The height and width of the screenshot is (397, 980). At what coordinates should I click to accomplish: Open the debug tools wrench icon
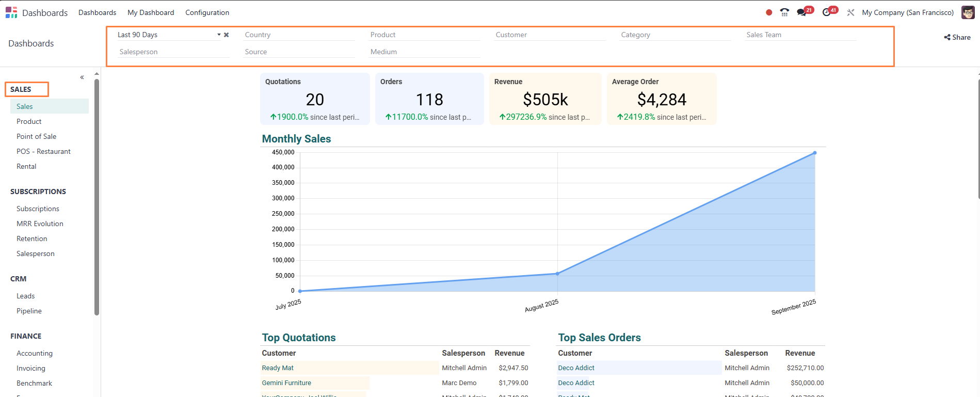tap(850, 12)
